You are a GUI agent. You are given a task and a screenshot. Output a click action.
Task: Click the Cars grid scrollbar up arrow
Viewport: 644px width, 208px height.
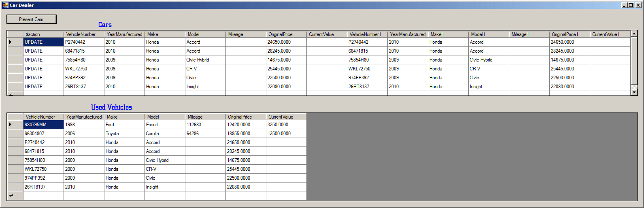634,34
